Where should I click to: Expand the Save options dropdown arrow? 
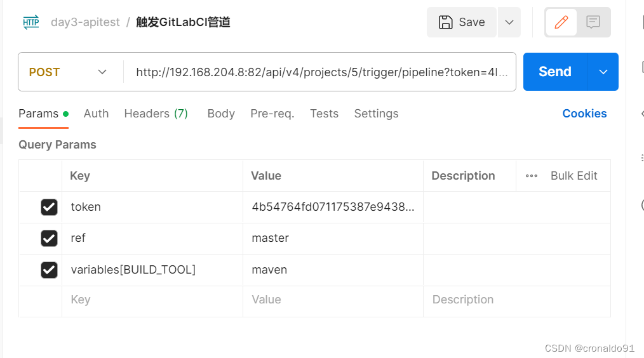click(509, 22)
